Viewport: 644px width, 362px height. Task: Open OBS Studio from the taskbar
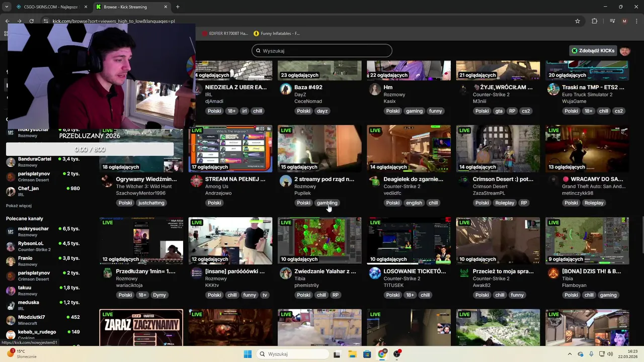point(397,354)
